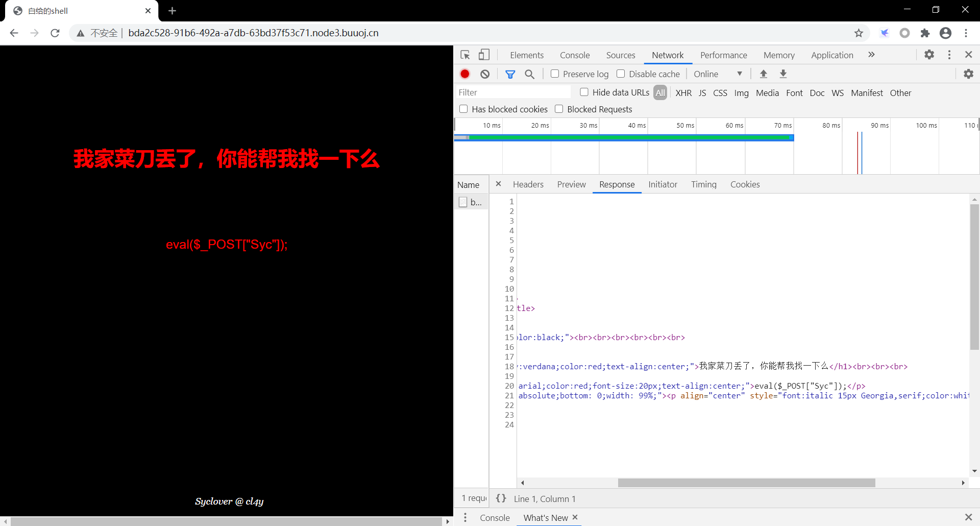980x526 pixels.
Task: Click the vertical scrollbar thumb in Response pane
Action: click(974, 277)
